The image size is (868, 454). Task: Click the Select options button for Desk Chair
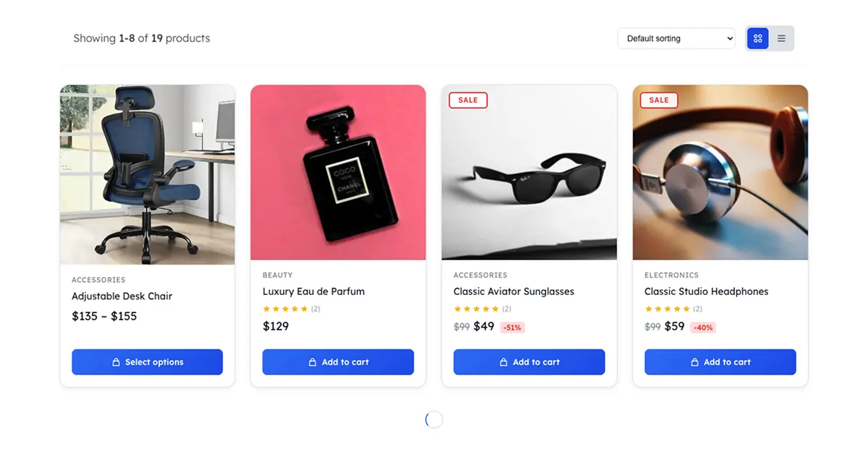point(148,362)
